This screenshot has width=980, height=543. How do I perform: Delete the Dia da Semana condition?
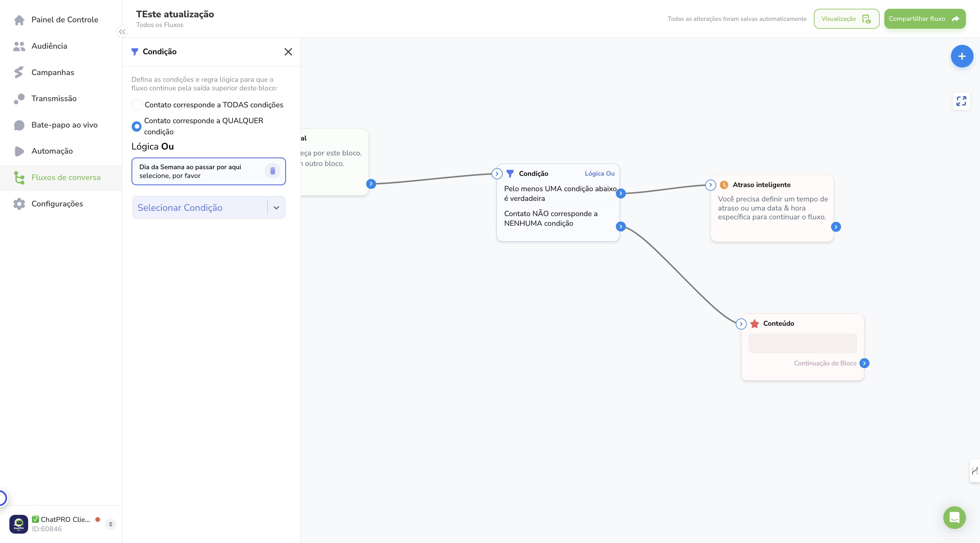[x=272, y=171]
